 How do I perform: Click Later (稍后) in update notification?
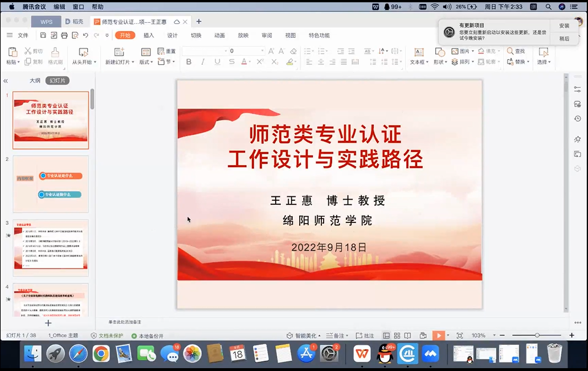tap(564, 39)
